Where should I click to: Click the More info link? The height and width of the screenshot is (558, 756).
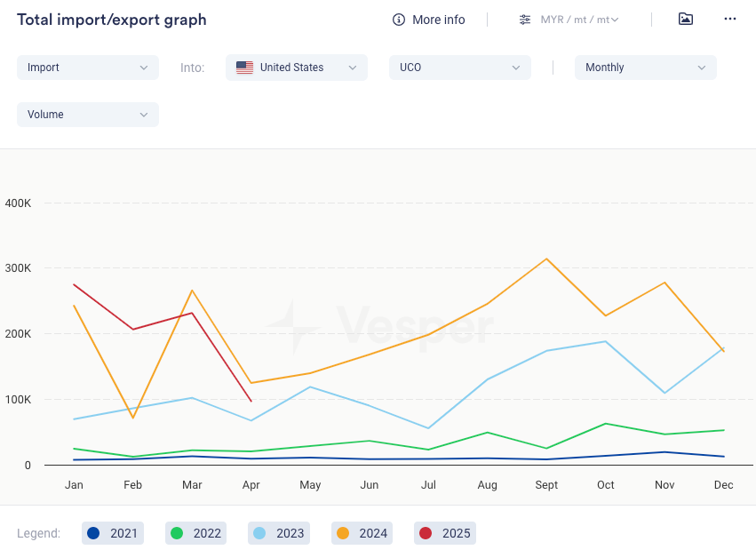[x=438, y=20]
